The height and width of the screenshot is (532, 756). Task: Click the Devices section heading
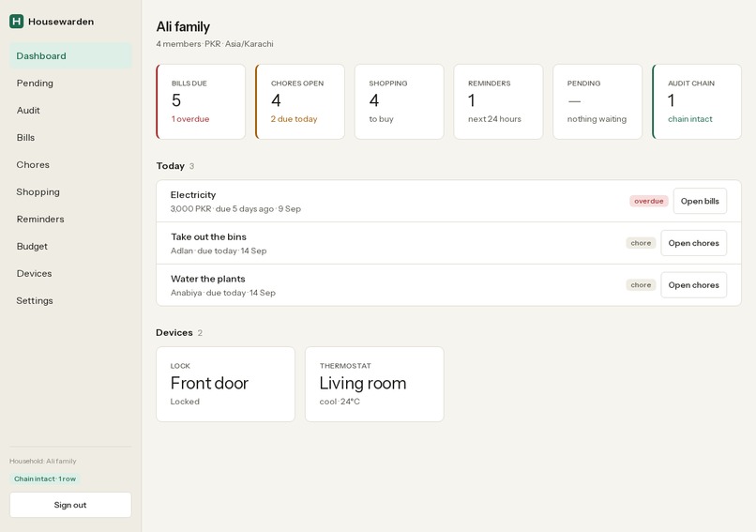coord(174,333)
